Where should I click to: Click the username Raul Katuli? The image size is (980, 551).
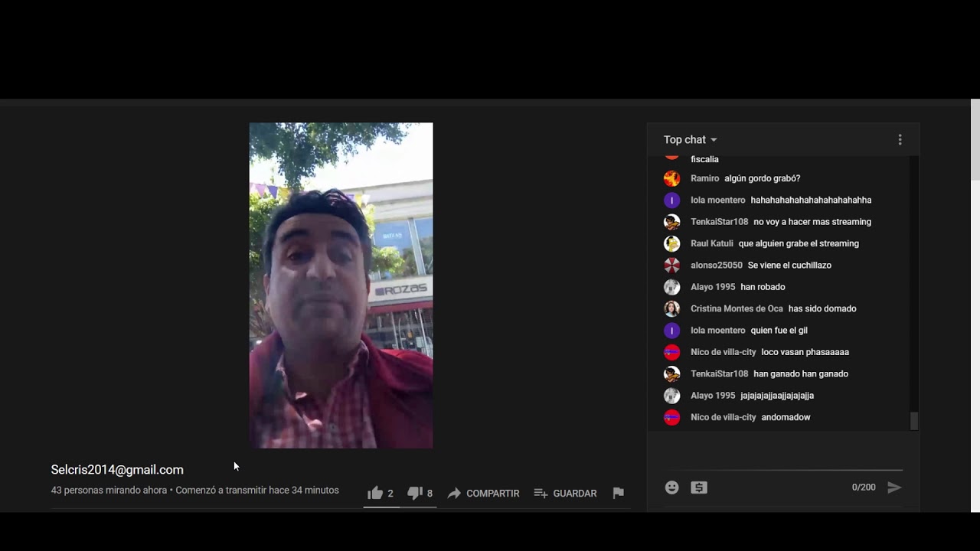point(712,243)
